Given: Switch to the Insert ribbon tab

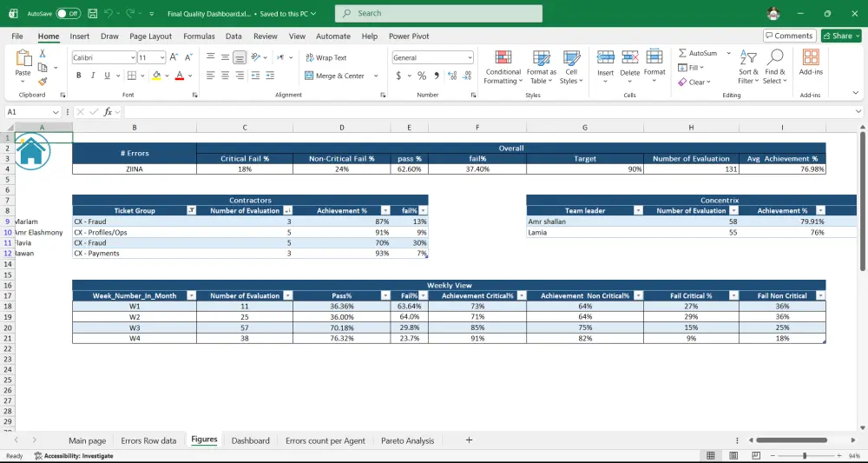Looking at the screenshot, I should (80, 36).
